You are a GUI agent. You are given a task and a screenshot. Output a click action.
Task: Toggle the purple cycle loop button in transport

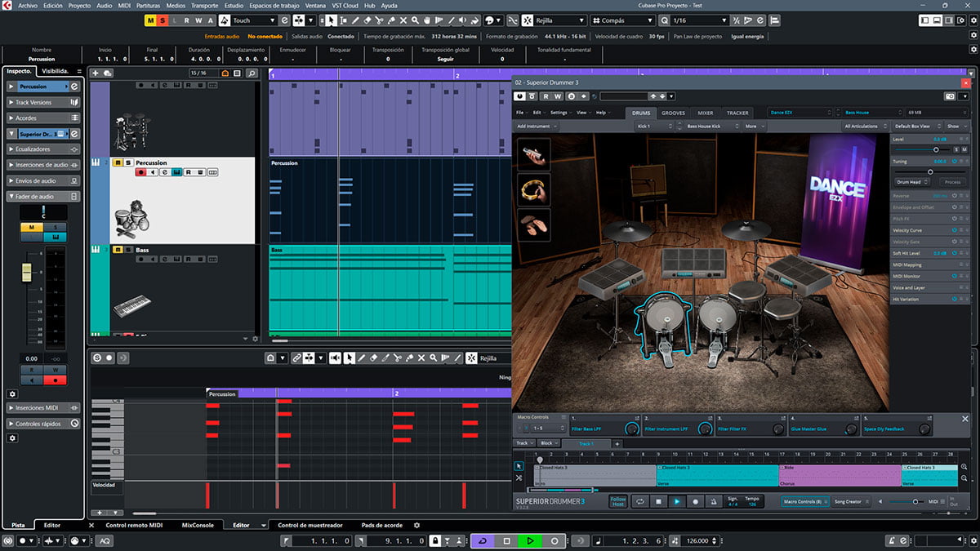(x=482, y=540)
